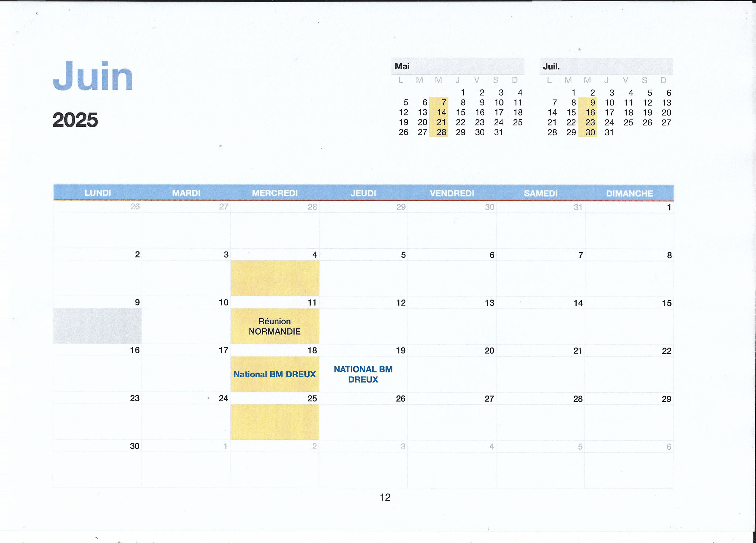756x543 pixels.
Task: Click date 10 in the main grid MARDI column
Action: pyautogui.click(x=224, y=302)
